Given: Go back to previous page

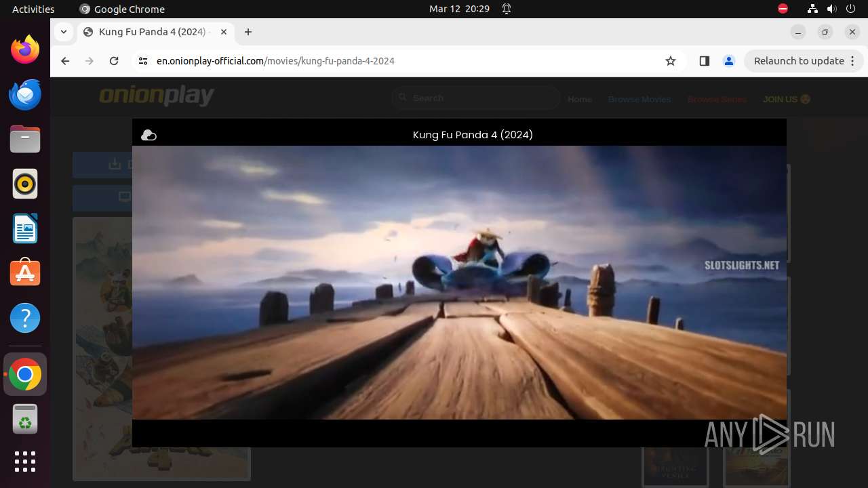Looking at the screenshot, I should tap(65, 61).
